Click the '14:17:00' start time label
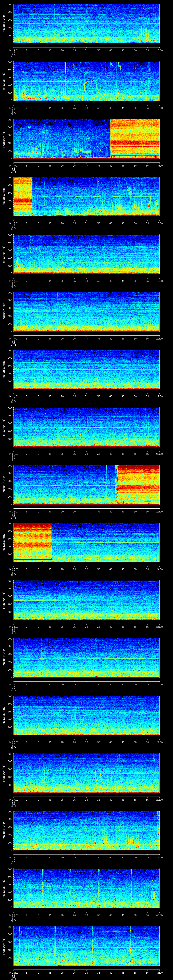Screen dimensions: 173x980 (x=13, y=223)
